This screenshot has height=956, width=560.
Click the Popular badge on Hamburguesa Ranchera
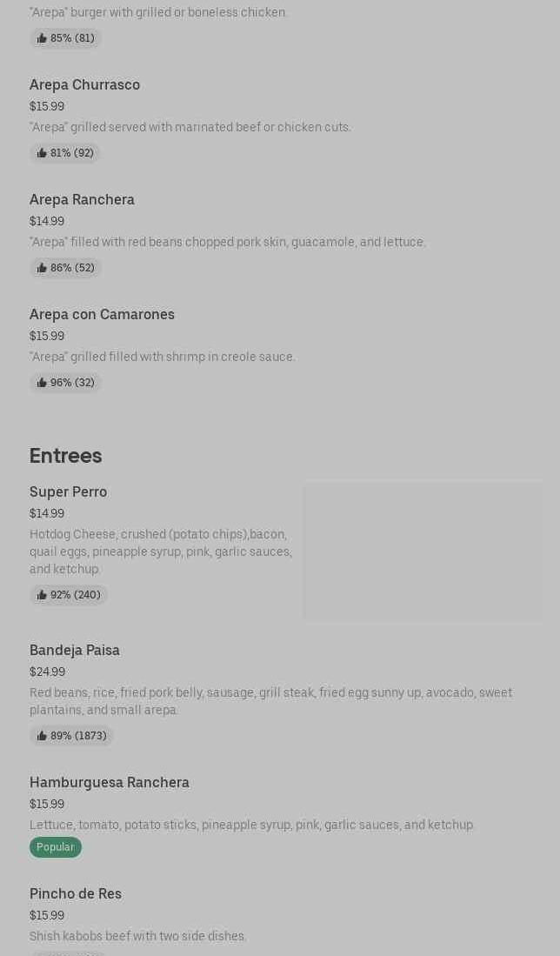pyautogui.click(x=56, y=847)
